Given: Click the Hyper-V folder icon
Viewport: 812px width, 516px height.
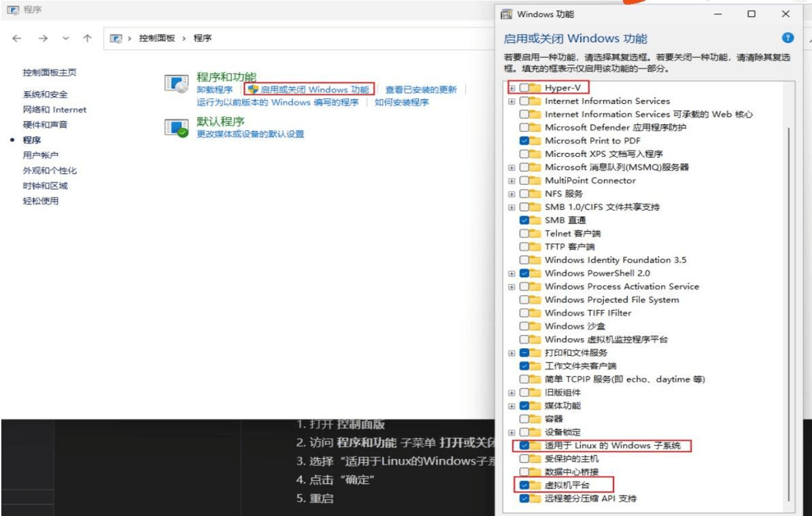Looking at the screenshot, I should (535, 88).
